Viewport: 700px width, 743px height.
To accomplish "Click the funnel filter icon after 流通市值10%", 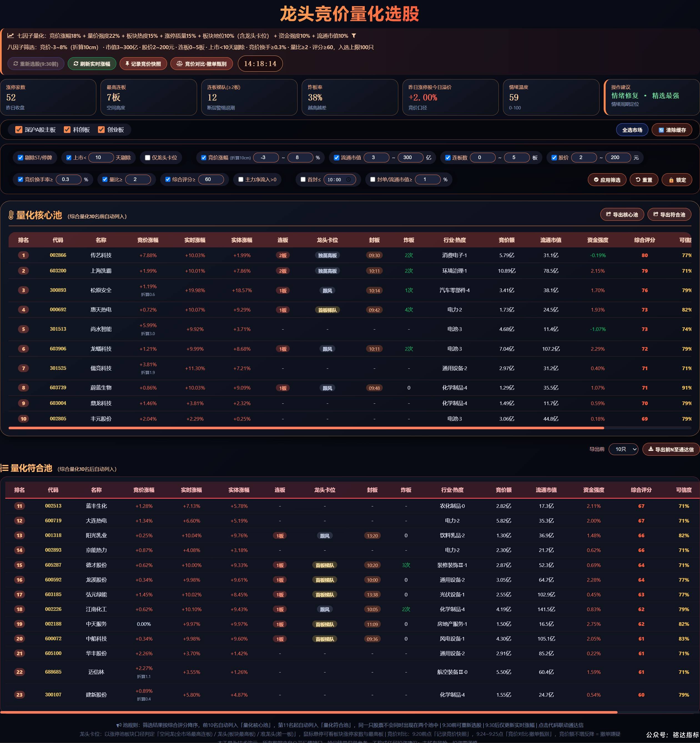I will 354,36.
